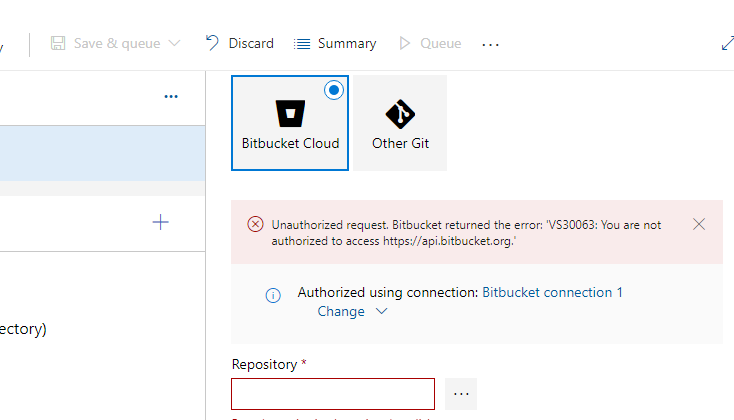Viewport: 734px width, 420px height.
Task: Dismiss the unauthorized request error banner
Action: pos(699,224)
